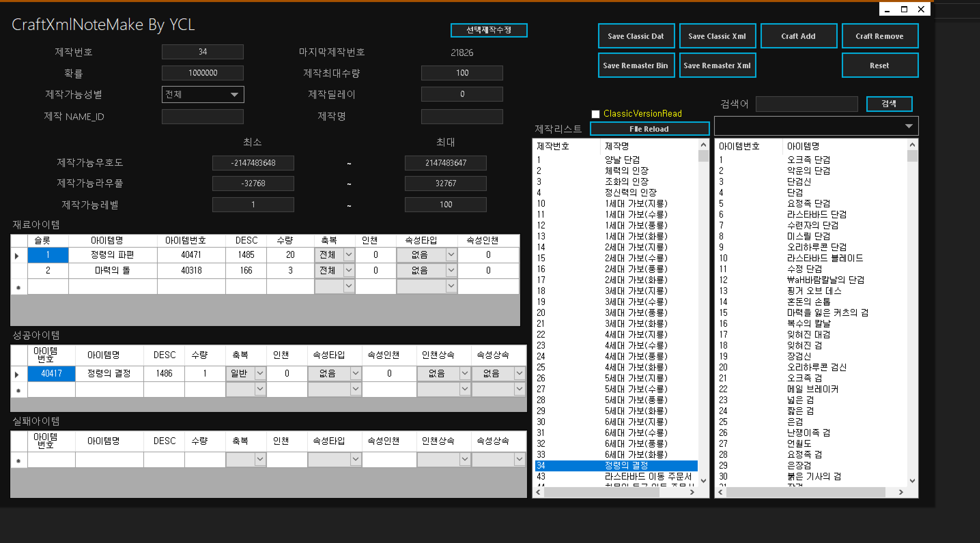This screenshot has width=980, height=543.
Task: Click craft list horizontal scroll right arrow
Action: click(x=692, y=492)
